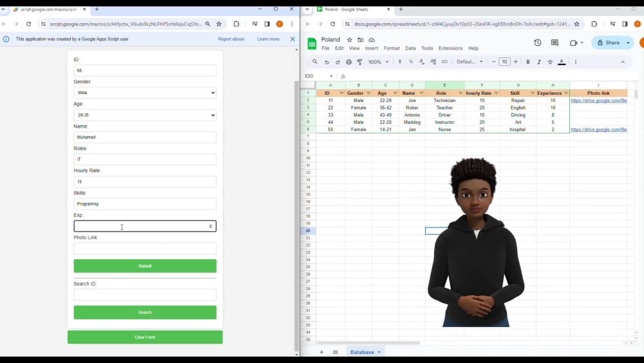The height and width of the screenshot is (363, 644).
Task: Click the move-to-folder icon beside Poland
Action: click(360, 40)
